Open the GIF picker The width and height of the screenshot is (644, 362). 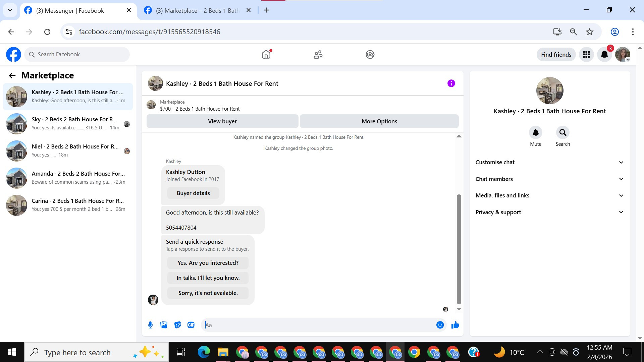[191, 325]
